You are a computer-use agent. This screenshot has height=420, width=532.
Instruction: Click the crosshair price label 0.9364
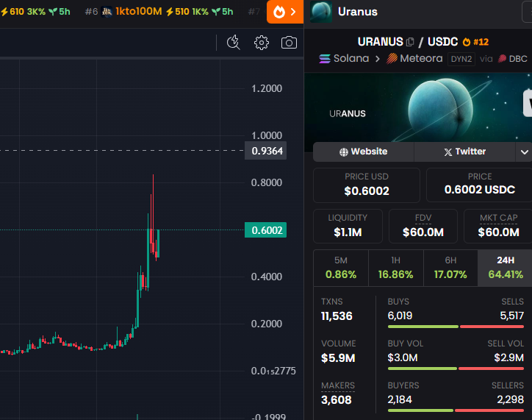(266, 151)
